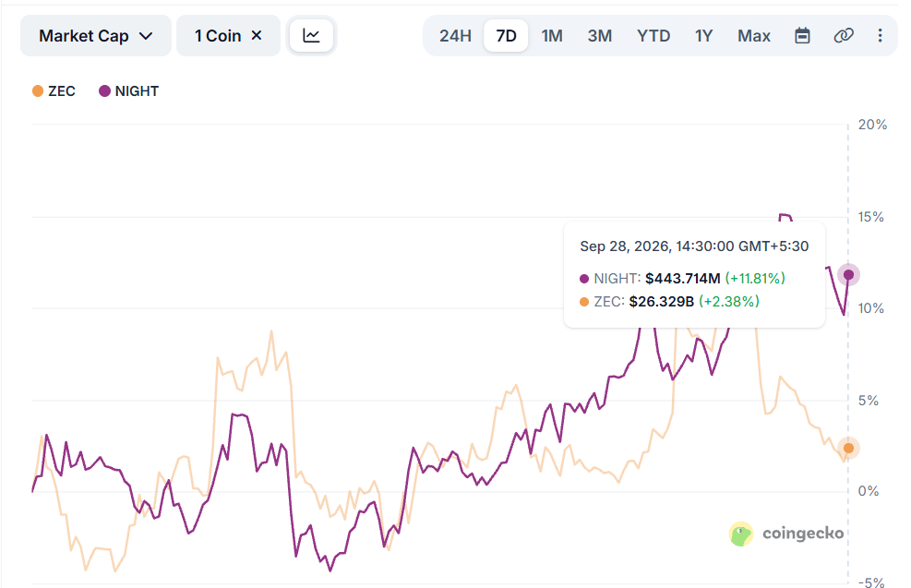
Task: Select the 7D time range
Action: [506, 36]
